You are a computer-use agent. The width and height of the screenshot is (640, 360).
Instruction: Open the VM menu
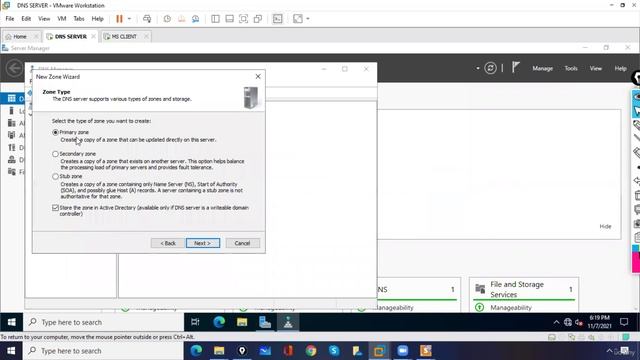[x=62, y=19]
